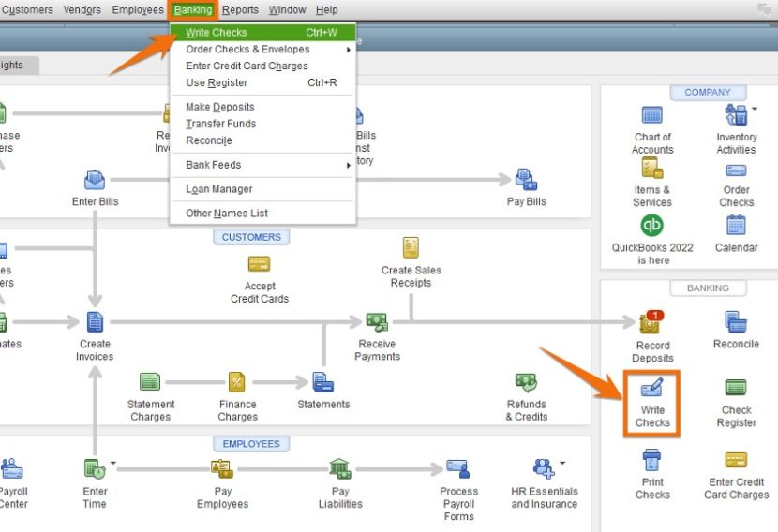Expand the Enter Time dropdown arrow
Image resolution: width=778 pixels, height=532 pixels.
113,463
